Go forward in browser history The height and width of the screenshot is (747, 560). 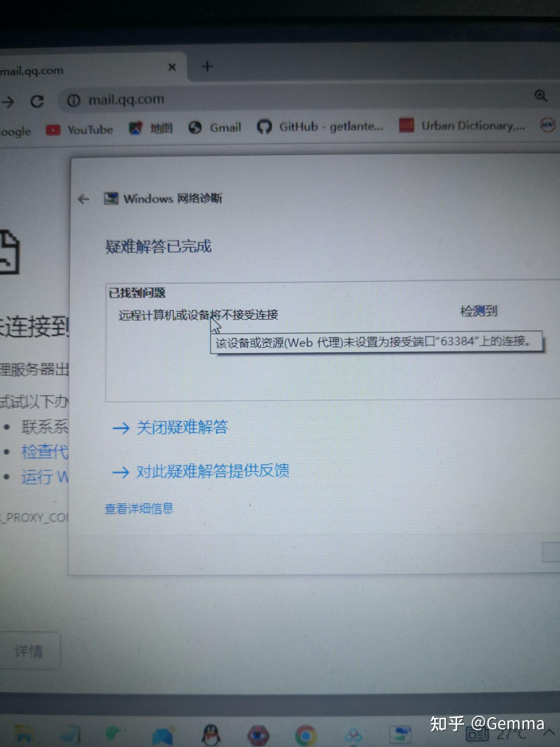click(x=7, y=102)
